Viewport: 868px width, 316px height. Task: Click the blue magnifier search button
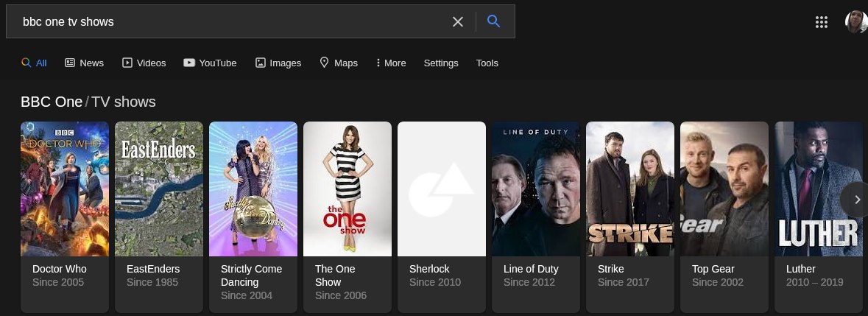tap(494, 21)
